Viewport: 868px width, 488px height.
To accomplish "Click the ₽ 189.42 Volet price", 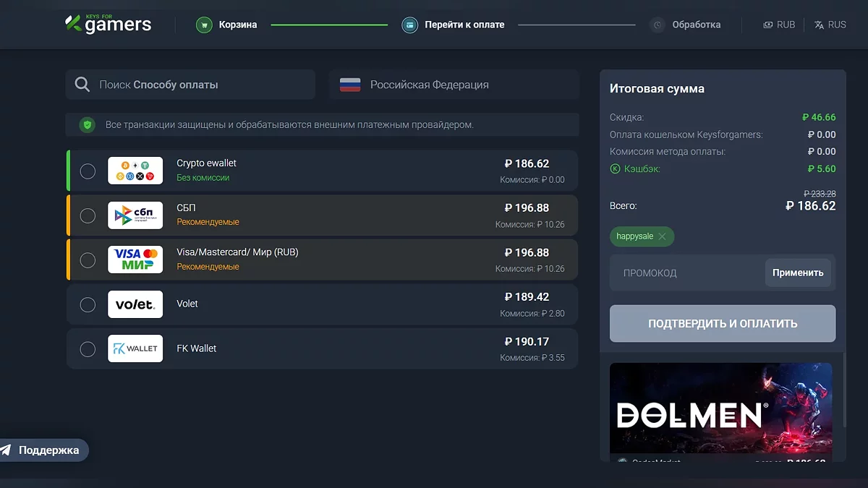I will coord(527,297).
